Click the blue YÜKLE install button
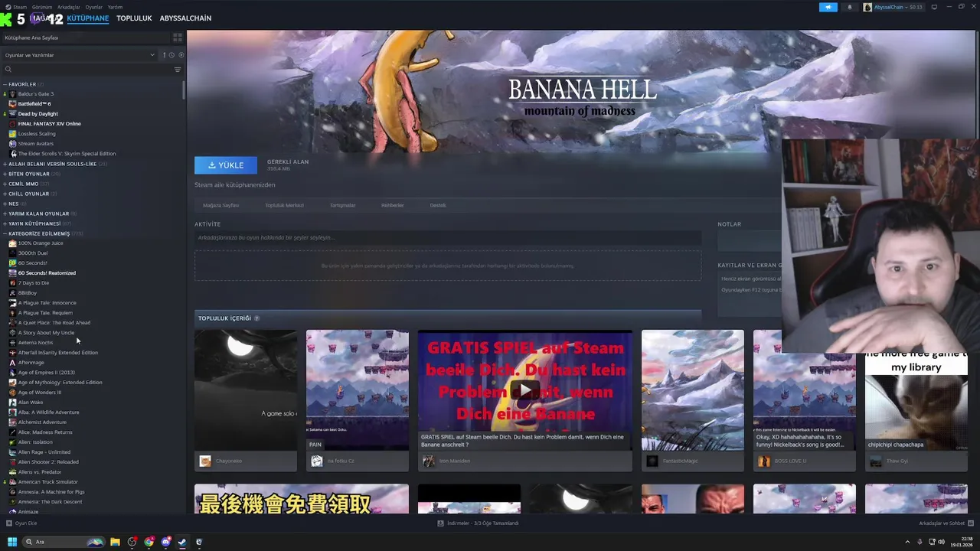This screenshot has width=980, height=551. click(226, 165)
